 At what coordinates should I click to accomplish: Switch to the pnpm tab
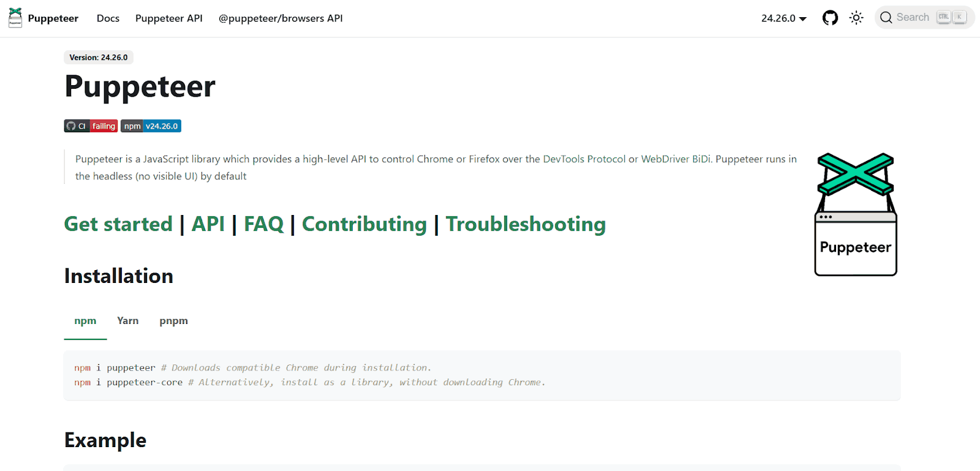[x=173, y=321]
